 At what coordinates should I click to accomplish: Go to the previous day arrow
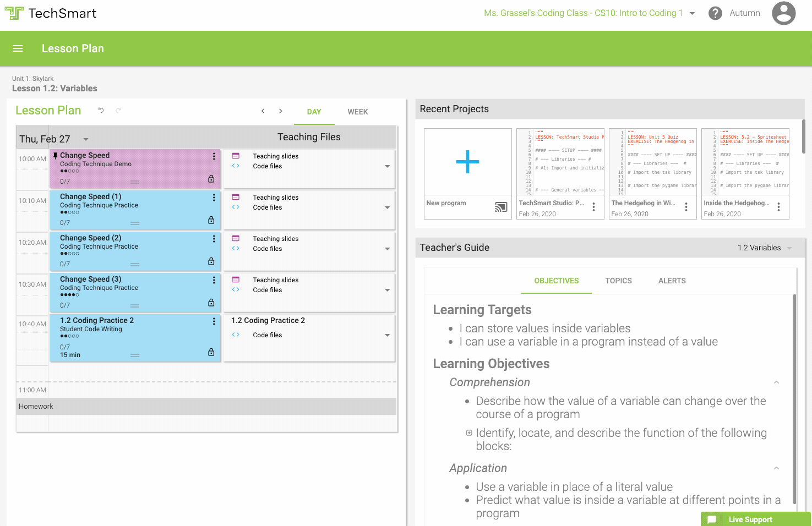coord(263,111)
